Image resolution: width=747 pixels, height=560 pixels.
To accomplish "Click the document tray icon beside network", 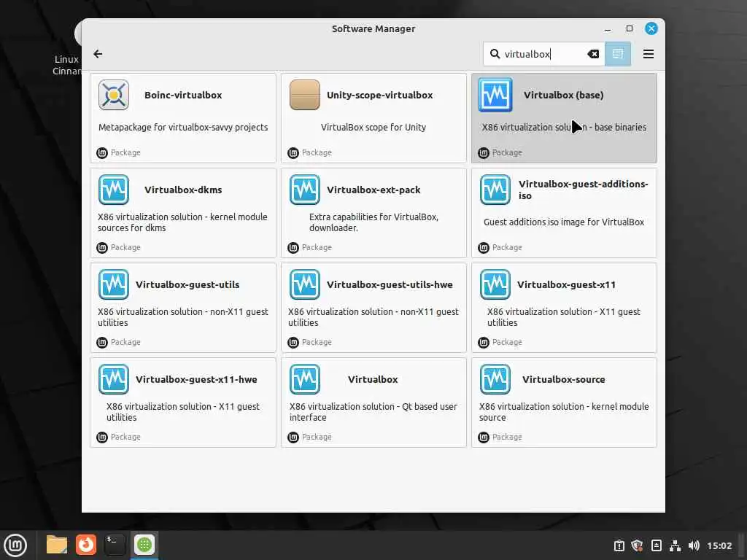I will click(656, 545).
